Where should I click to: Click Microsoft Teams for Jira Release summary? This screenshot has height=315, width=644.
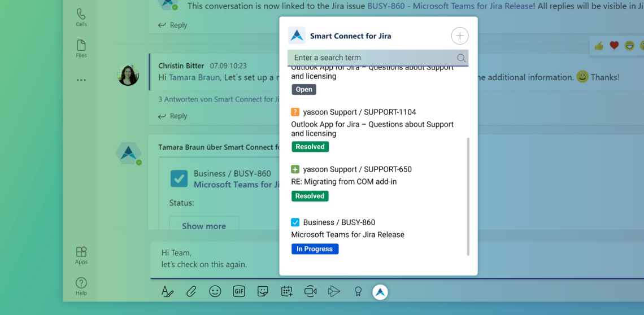[348, 235]
